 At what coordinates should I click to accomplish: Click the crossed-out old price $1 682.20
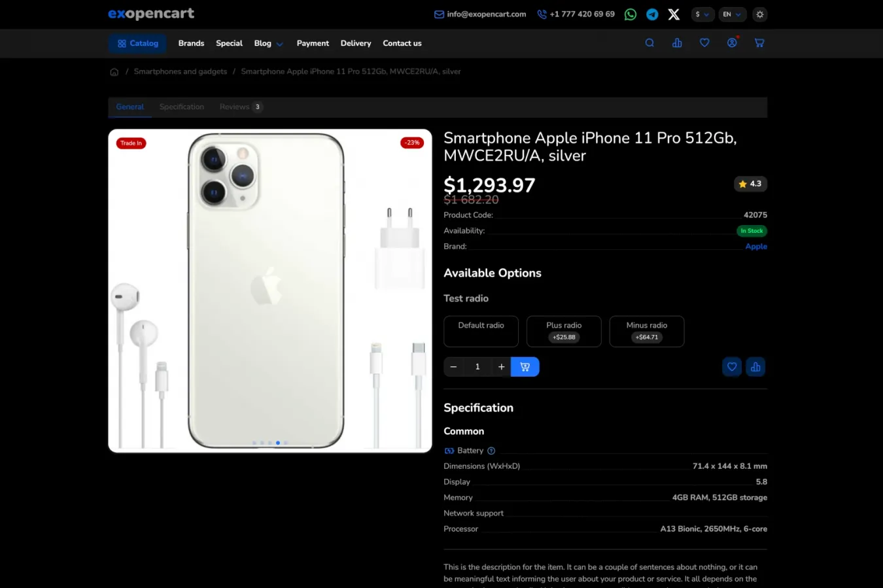471,200
